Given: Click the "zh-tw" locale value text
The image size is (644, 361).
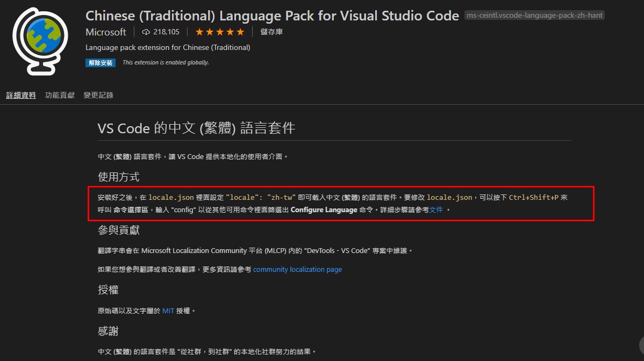Looking at the screenshot, I should 281,197.
